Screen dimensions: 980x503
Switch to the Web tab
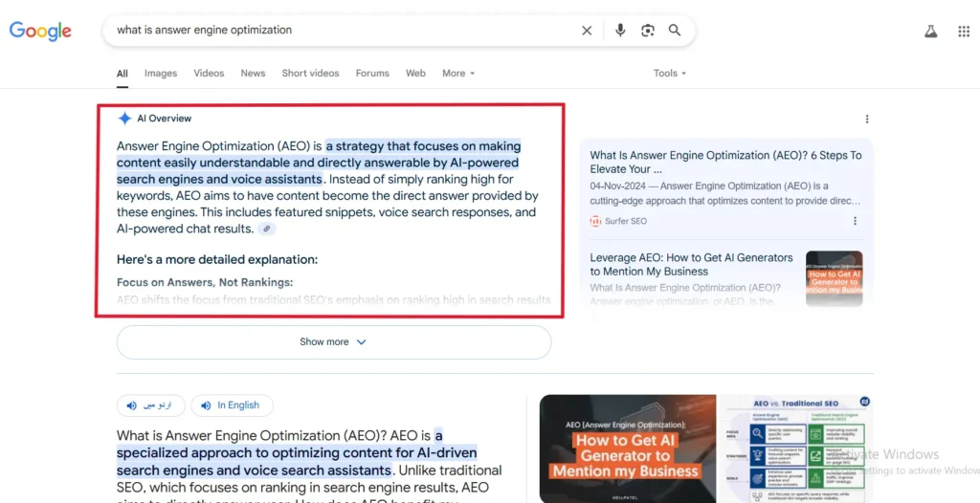click(415, 73)
